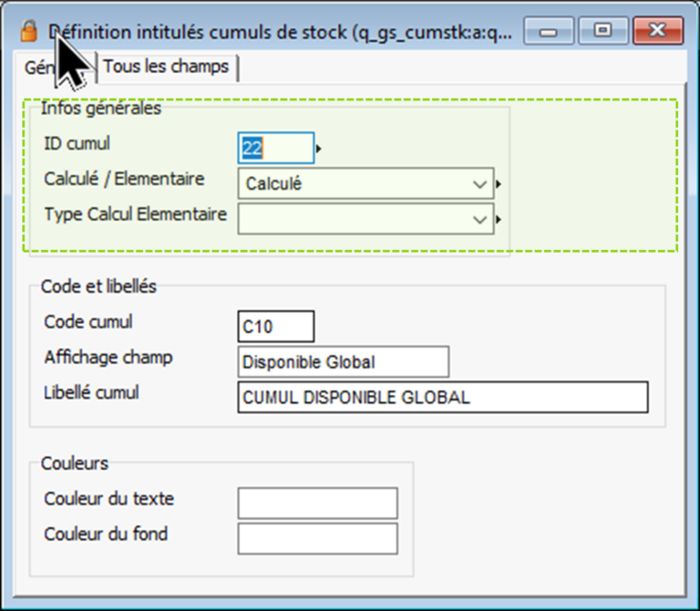The width and height of the screenshot is (700, 611).
Task: Expand the Type Calcul Elementaire dropdown
Action: (x=480, y=219)
